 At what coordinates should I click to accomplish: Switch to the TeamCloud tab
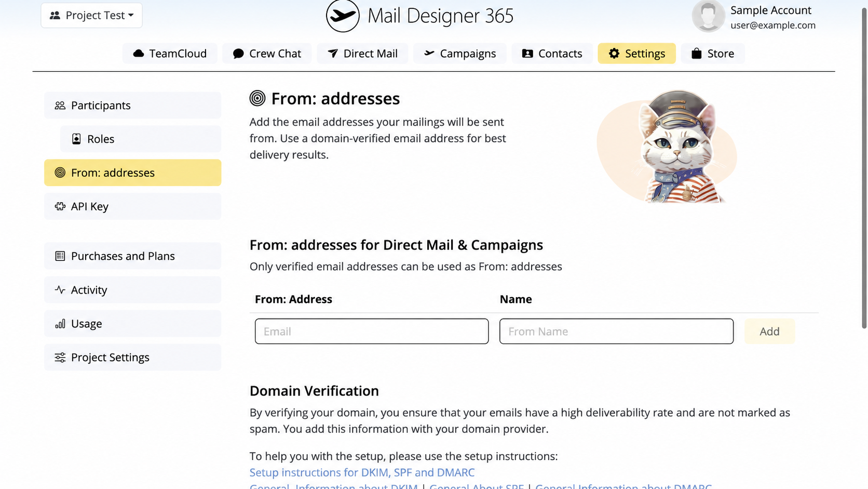coord(170,54)
